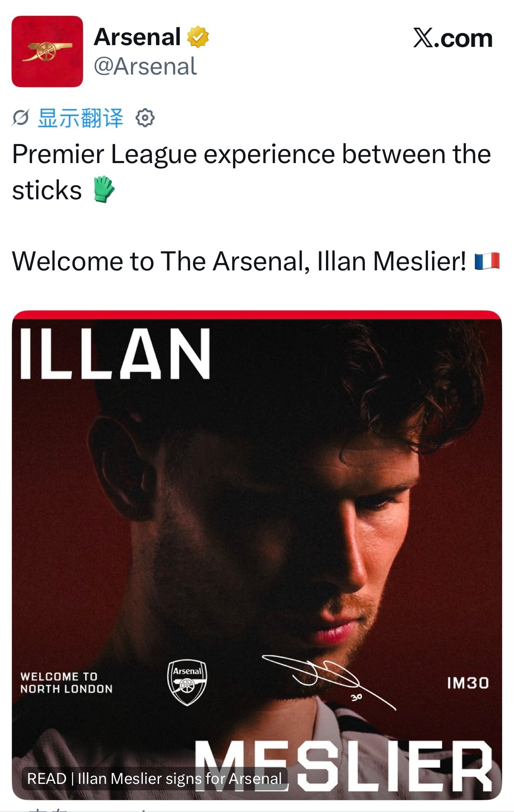Open the Illan Meslier announcement image
The image size is (514, 812).
pos(257,555)
